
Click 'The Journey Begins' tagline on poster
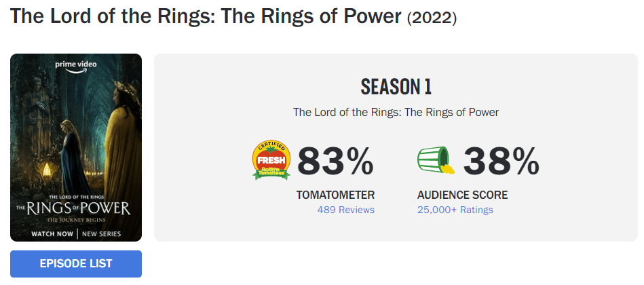click(75, 220)
